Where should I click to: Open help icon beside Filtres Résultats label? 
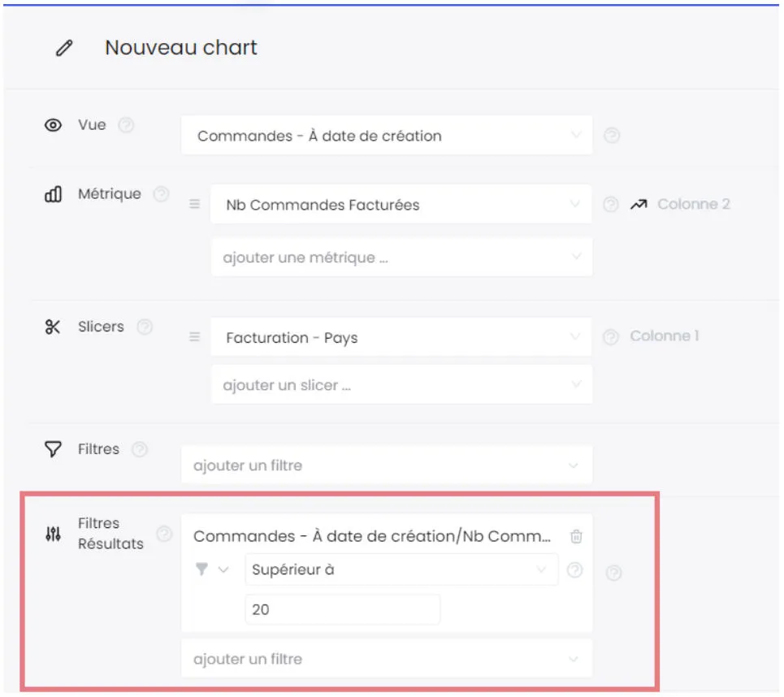pos(164,534)
